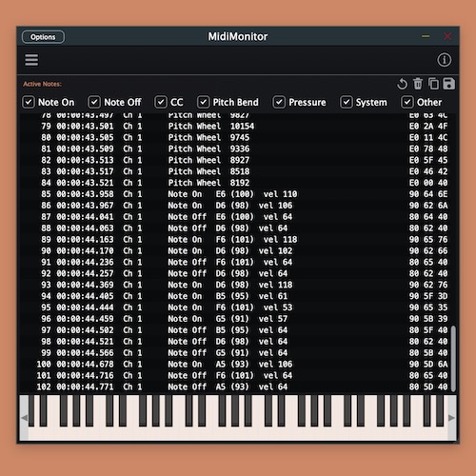Select row 92 Note Off D6
The image size is (476, 476).
(x=236, y=273)
